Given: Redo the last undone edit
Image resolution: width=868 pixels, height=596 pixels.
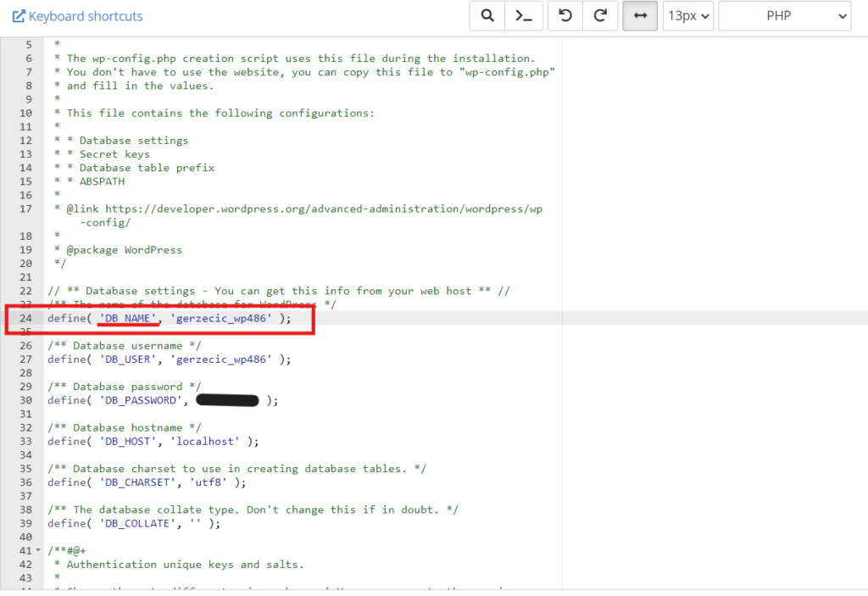Looking at the screenshot, I should pyautogui.click(x=600, y=15).
